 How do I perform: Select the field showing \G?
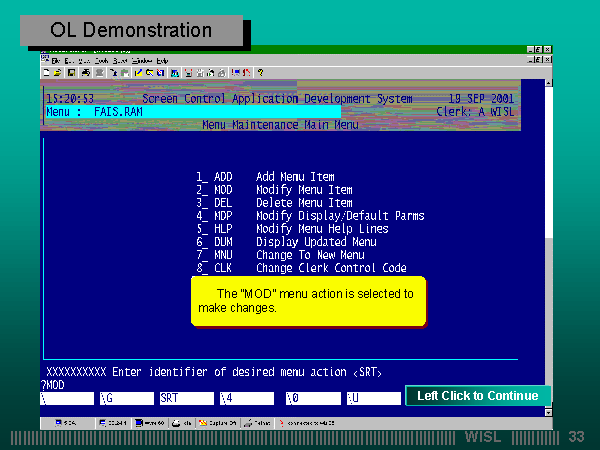click(127, 397)
